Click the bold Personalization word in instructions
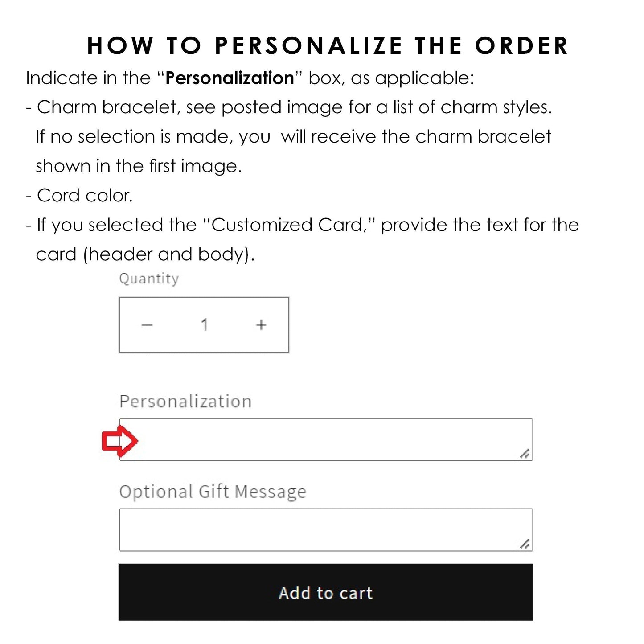Image resolution: width=644 pixels, height=644 pixels. [x=230, y=78]
